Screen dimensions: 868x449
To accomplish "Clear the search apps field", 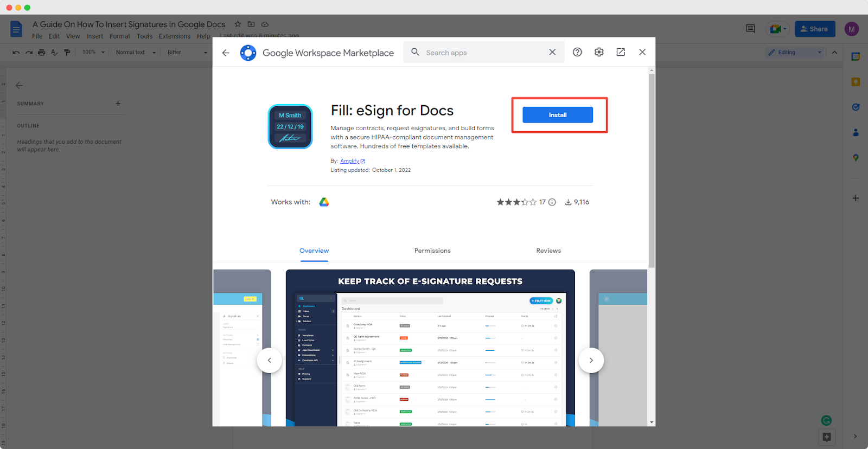I will tap(552, 52).
